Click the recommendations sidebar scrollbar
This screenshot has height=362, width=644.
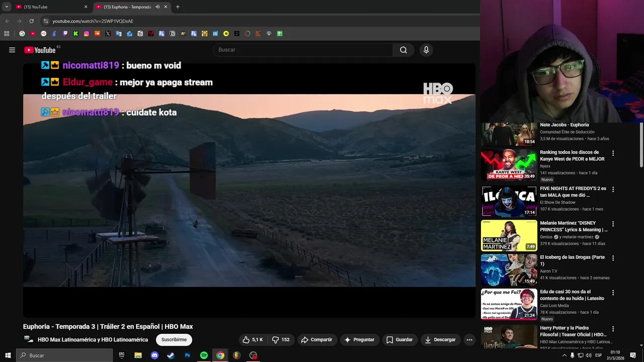tap(641, 145)
